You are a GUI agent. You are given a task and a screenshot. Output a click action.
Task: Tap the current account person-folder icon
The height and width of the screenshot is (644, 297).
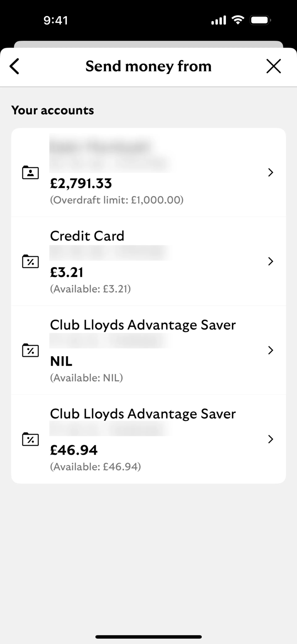pos(30,172)
